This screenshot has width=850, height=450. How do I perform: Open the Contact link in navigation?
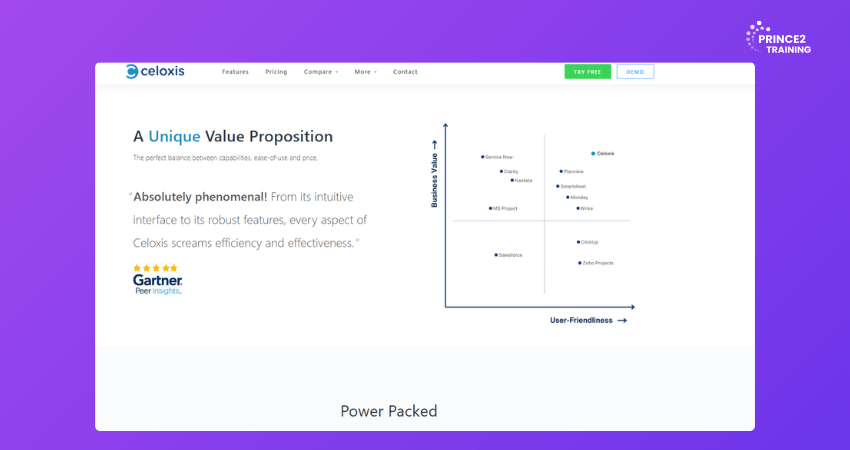point(405,72)
